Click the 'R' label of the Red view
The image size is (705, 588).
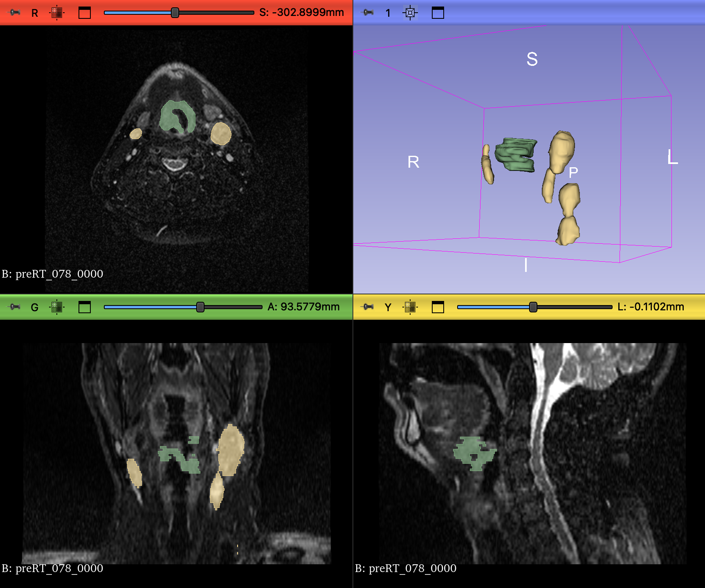tap(35, 13)
